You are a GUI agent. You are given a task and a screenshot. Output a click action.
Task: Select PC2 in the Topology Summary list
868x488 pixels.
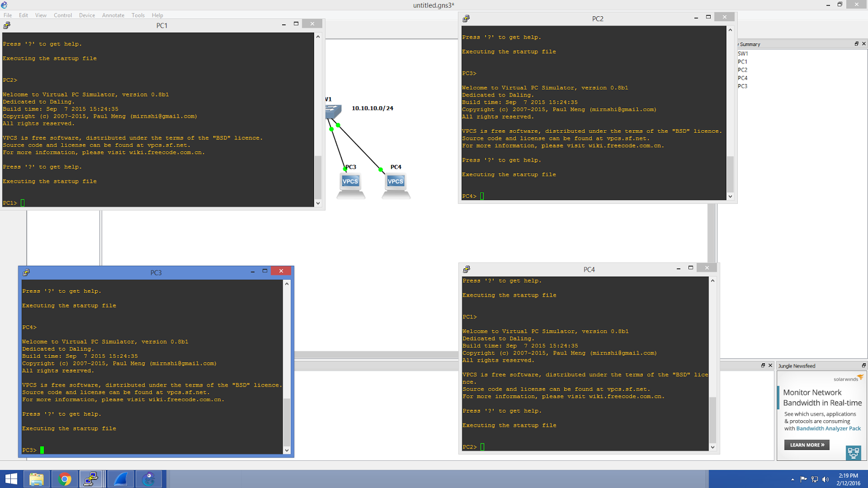(742, 70)
